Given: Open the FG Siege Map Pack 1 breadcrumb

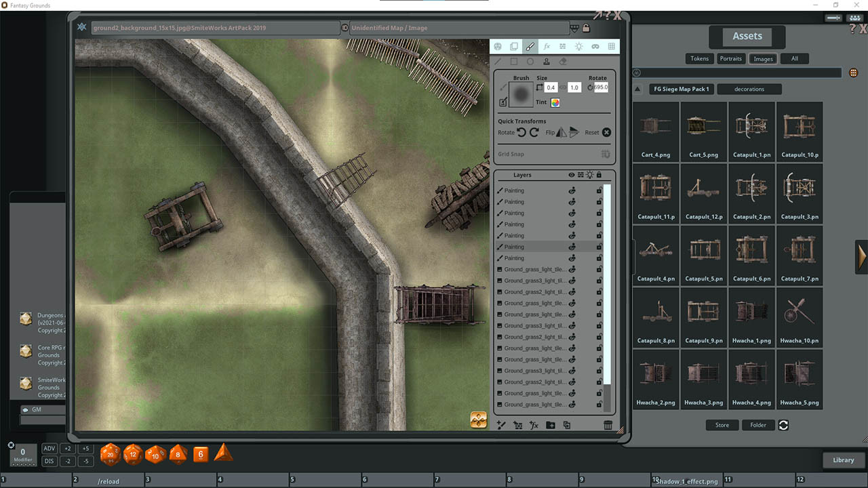Looking at the screenshot, I should (681, 89).
